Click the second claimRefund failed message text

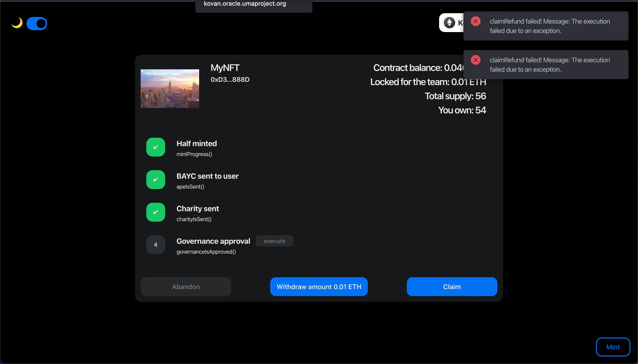click(550, 65)
